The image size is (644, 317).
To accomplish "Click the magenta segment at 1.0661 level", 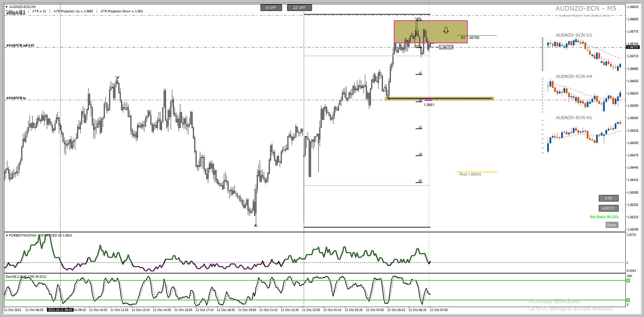I will tap(428, 100).
